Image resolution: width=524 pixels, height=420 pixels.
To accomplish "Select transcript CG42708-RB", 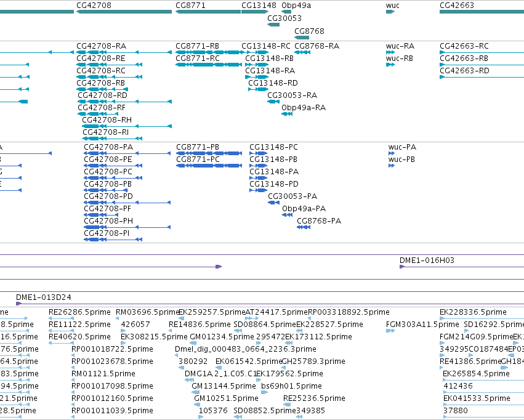I will pyautogui.click(x=102, y=89).
